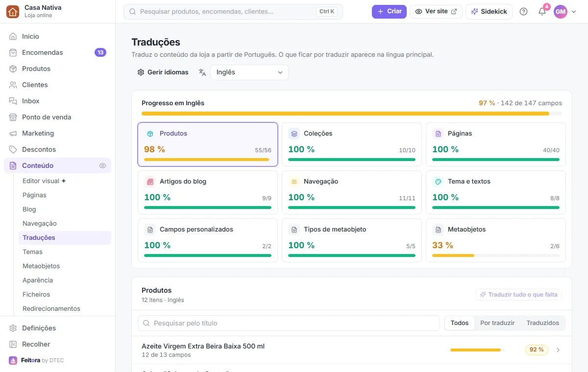Switch to the Traduzidos filter

(x=543, y=323)
